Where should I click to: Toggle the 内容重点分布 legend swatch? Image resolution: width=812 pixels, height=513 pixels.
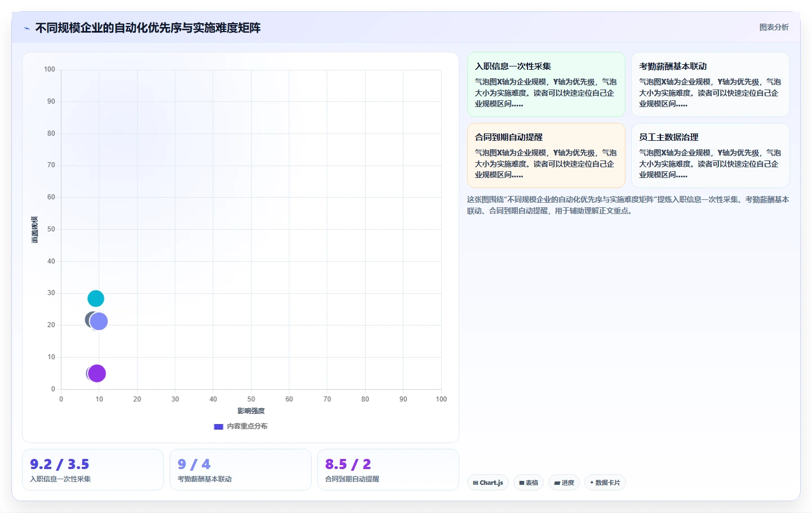219,427
